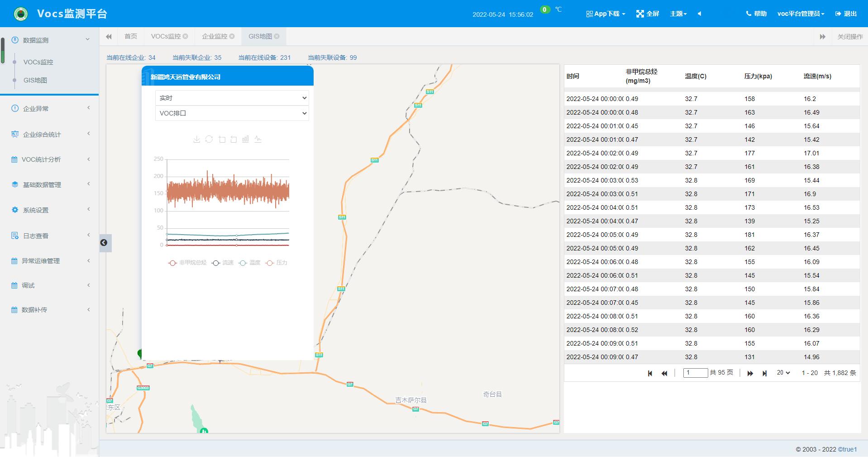Switch chart to bar chart view

pyautogui.click(x=245, y=140)
